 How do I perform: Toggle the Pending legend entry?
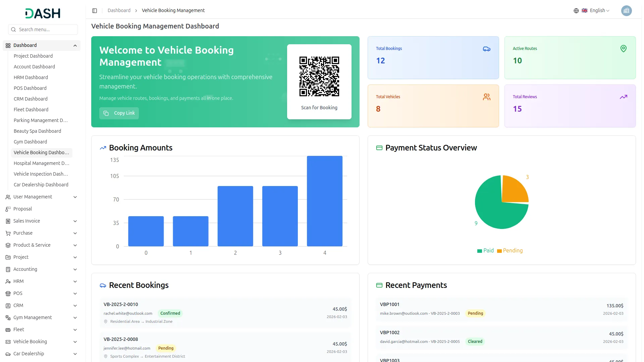[x=510, y=251]
